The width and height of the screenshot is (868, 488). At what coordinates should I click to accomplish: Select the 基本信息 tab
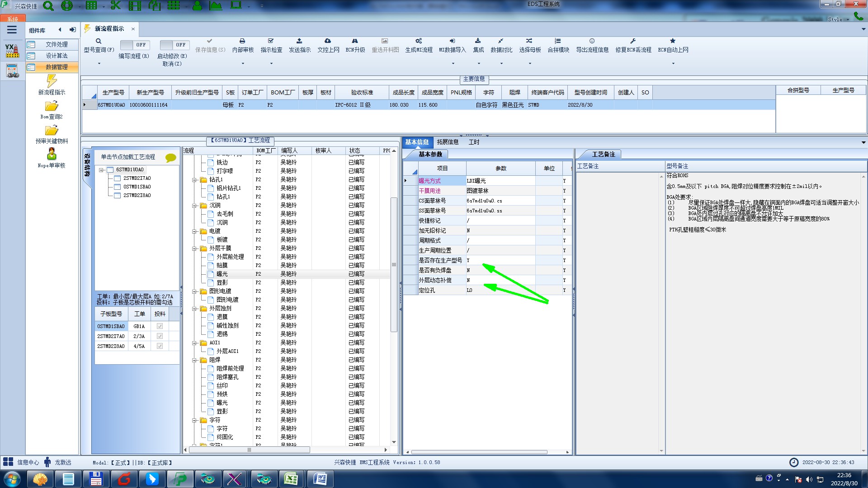click(x=417, y=142)
